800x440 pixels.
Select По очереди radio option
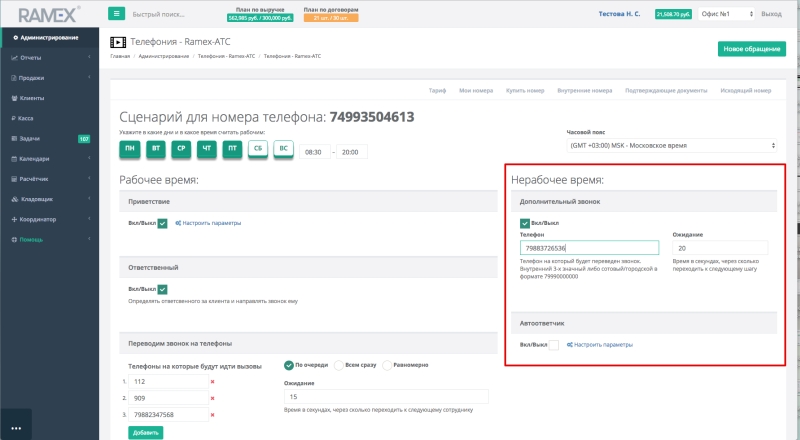289,365
